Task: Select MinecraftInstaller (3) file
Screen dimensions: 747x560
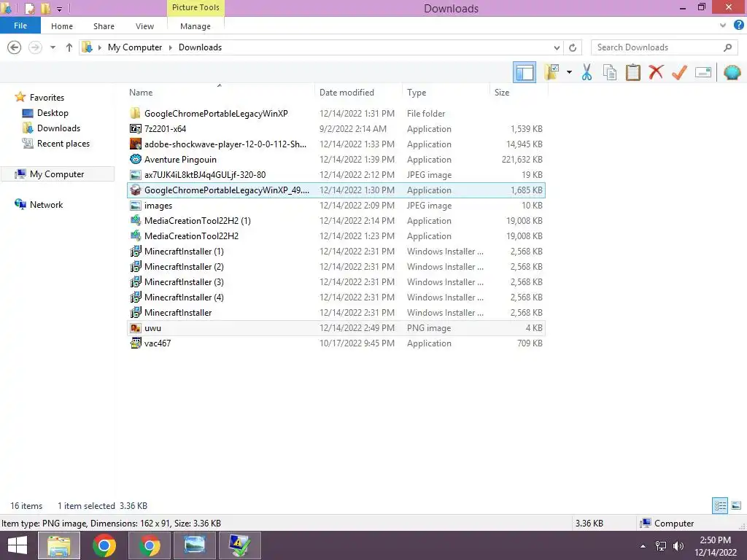Action: [336, 282]
